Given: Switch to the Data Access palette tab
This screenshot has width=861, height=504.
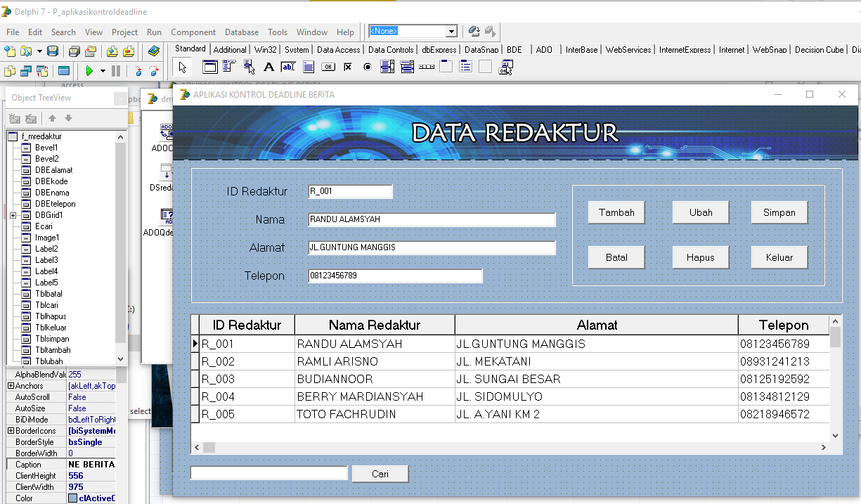Looking at the screenshot, I should click(x=338, y=50).
